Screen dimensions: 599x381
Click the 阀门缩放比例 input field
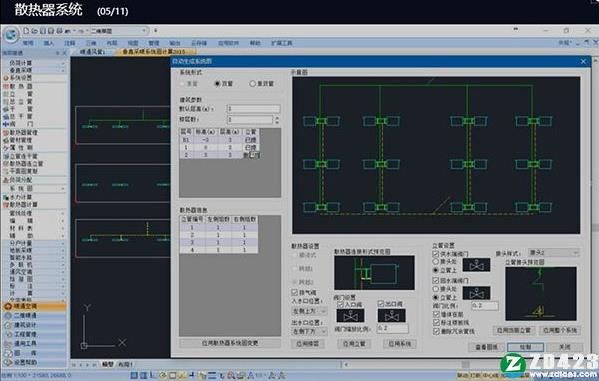point(392,328)
